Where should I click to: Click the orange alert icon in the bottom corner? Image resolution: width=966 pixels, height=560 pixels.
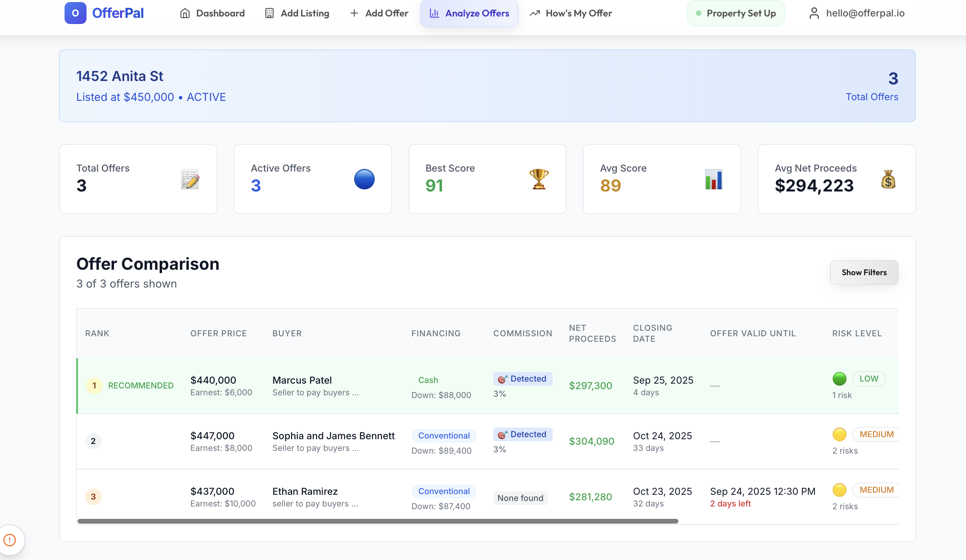click(10, 540)
